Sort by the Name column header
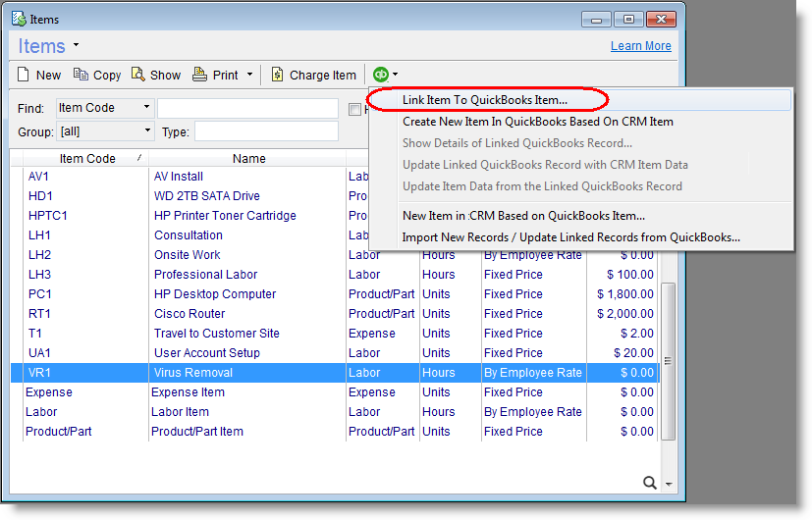Image resolution: width=812 pixels, height=520 pixels. pos(247,158)
